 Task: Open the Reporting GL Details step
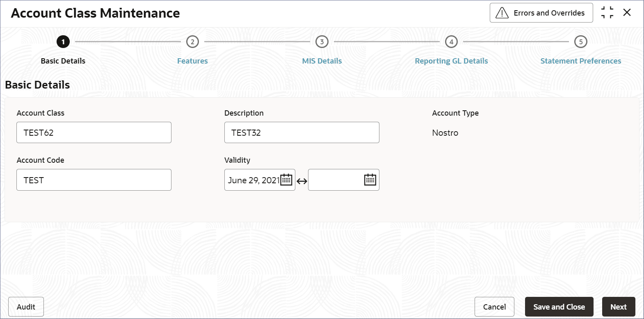(451, 61)
